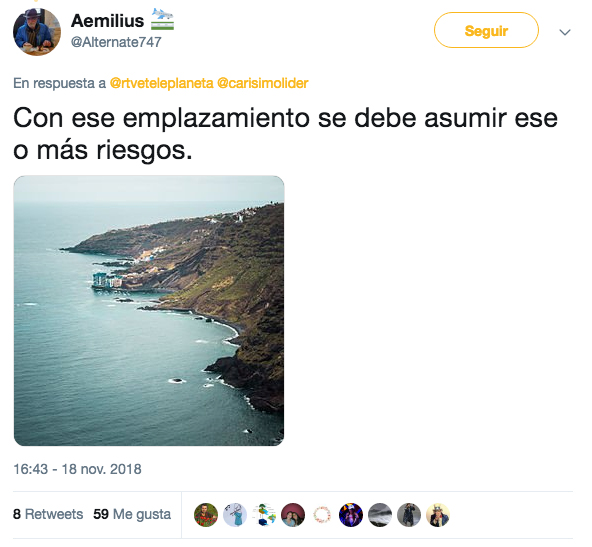View the @Alternate747 handle profile
The image size is (592, 547).
coord(116,42)
